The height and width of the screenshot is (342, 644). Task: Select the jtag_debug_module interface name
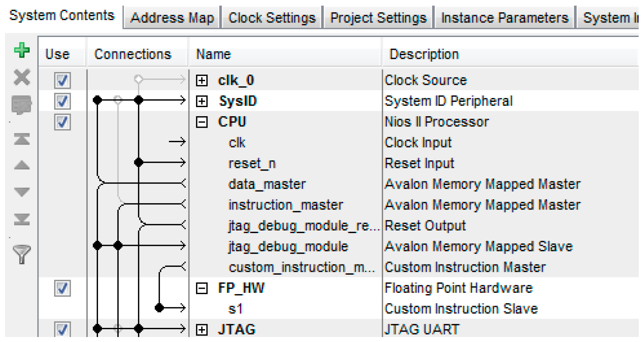pos(288,246)
